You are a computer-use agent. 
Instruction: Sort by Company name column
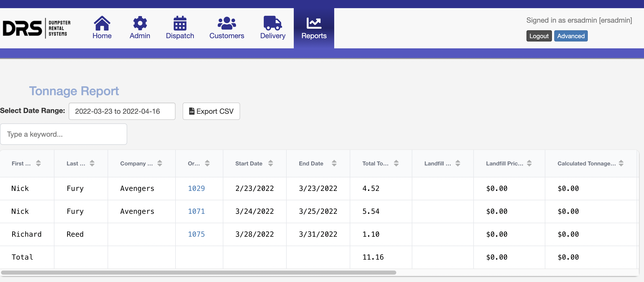tap(160, 163)
